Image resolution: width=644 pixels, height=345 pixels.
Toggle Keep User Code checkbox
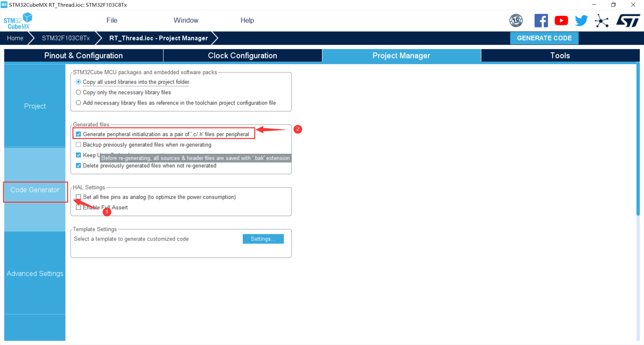(x=78, y=155)
